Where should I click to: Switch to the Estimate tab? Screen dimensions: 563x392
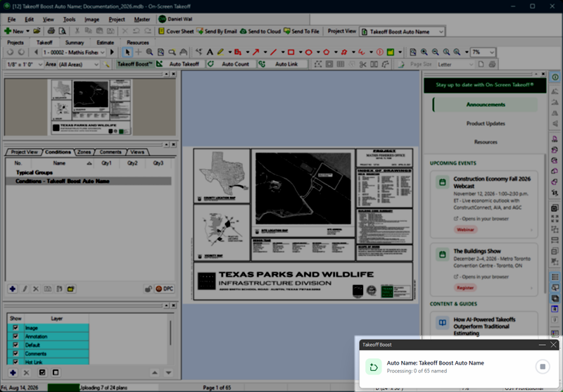(x=105, y=42)
